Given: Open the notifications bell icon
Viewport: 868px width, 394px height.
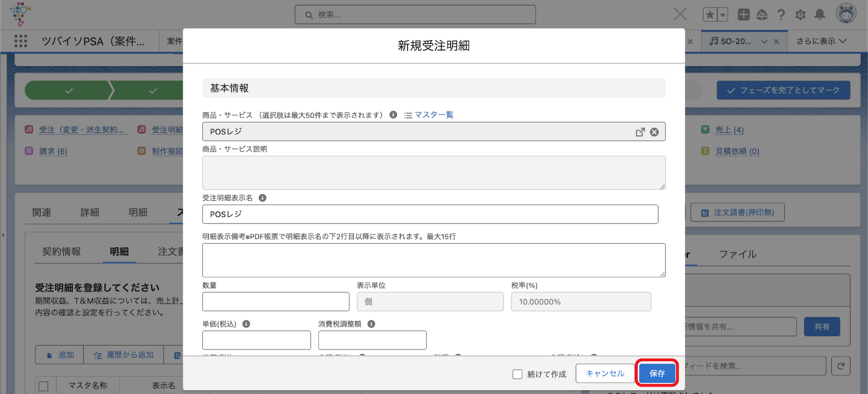Looking at the screenshot, I should click(820, 15).
